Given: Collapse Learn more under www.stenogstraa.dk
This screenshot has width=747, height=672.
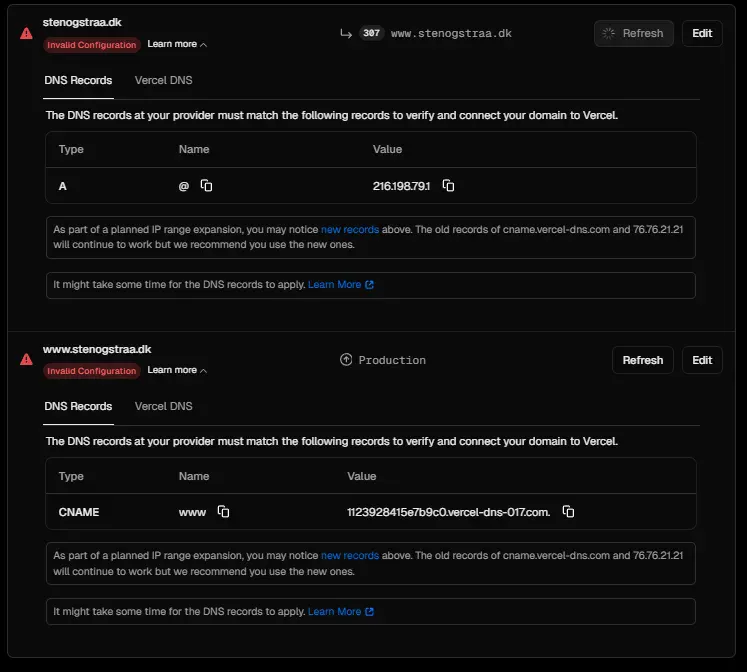Looking at the screenshot, I should tap(177, 370).
